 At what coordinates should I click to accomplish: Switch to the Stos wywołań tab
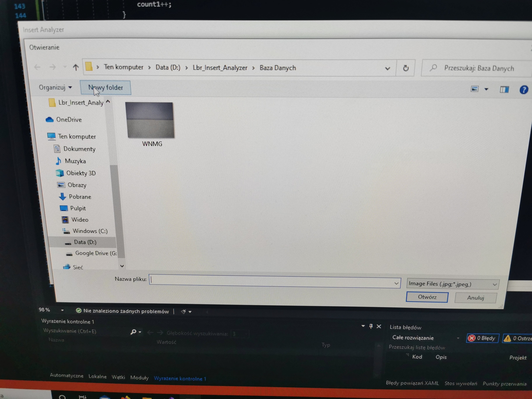(x=461, y=383)
